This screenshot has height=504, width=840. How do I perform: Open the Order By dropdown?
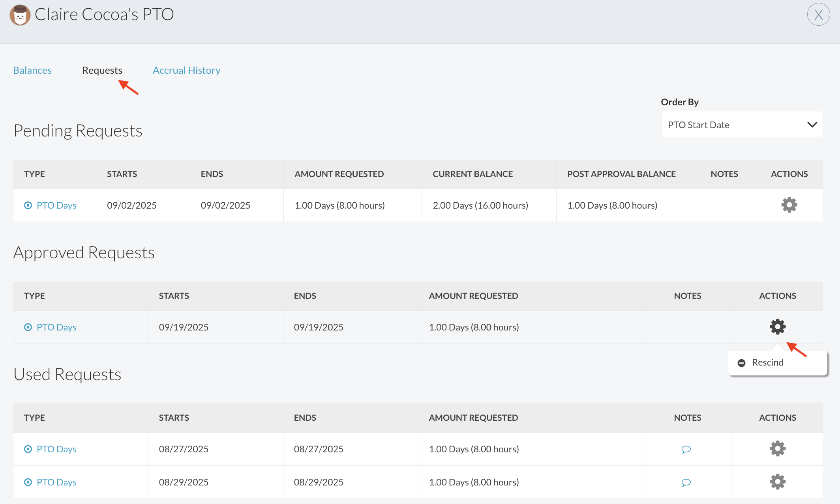pyautogui.click(x=741, y=125)
